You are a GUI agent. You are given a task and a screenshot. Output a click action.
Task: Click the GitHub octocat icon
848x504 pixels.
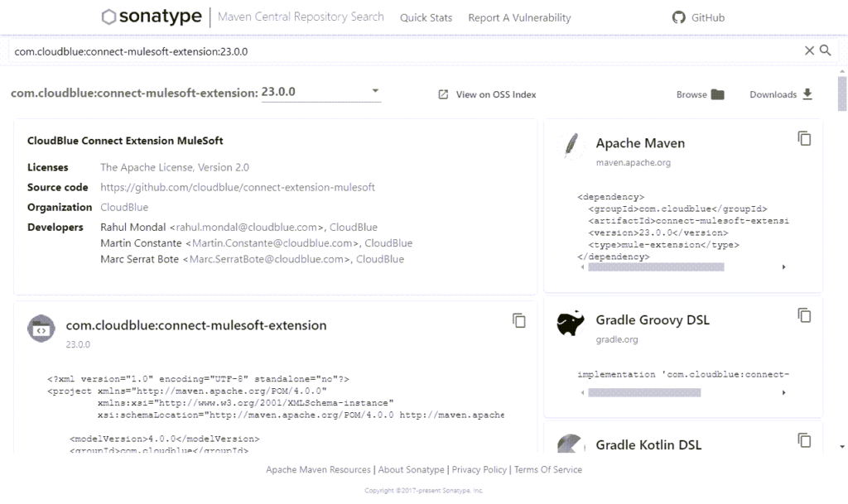[x=679, y=17]
